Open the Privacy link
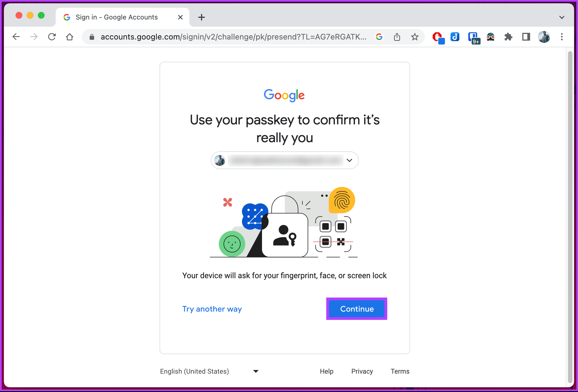Viewport: 578px width, 392px height. (x=362, y=371)
